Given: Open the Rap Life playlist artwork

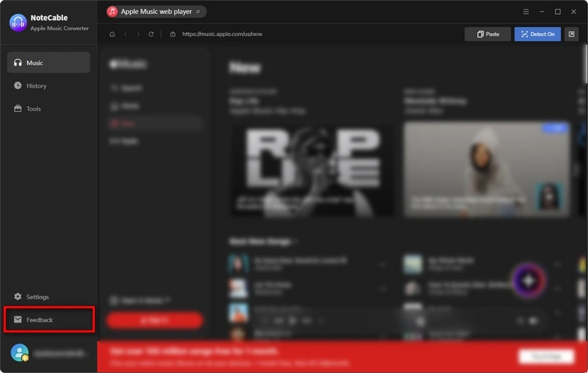Looking at the screenshot, I should (x=312, y=170).
